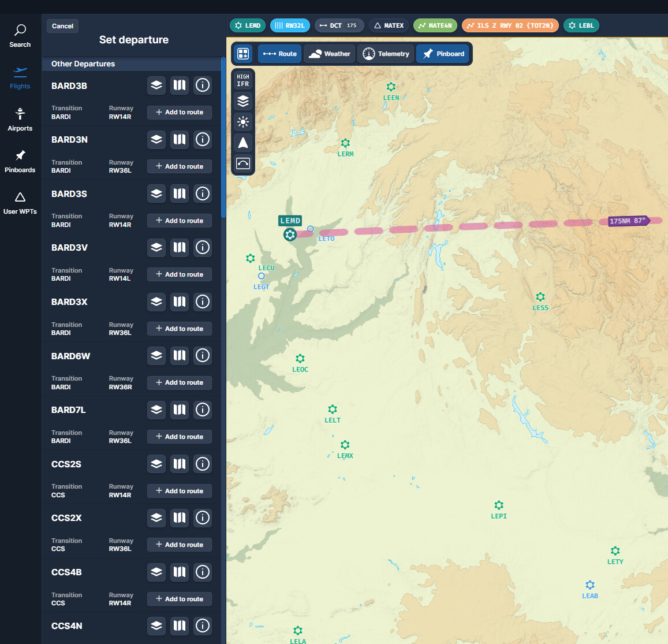Show BARD3B layers icon
The width and height of the screenshot is (668, 644).
click(156, 85)
